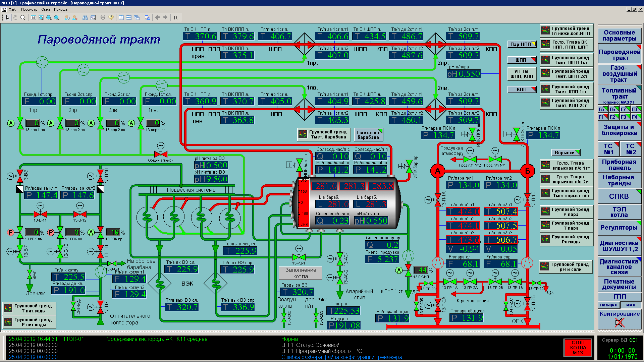Click drum level bar gauge

point(304,203)
